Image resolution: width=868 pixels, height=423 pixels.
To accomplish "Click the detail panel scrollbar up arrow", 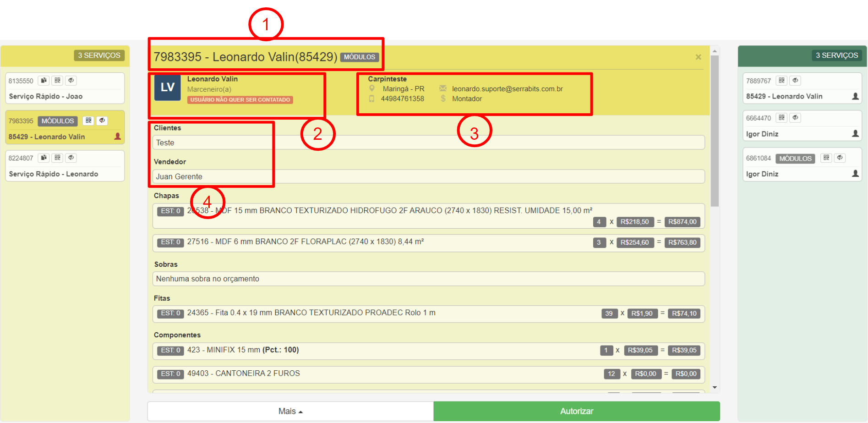I will click(x=715, y=51).
